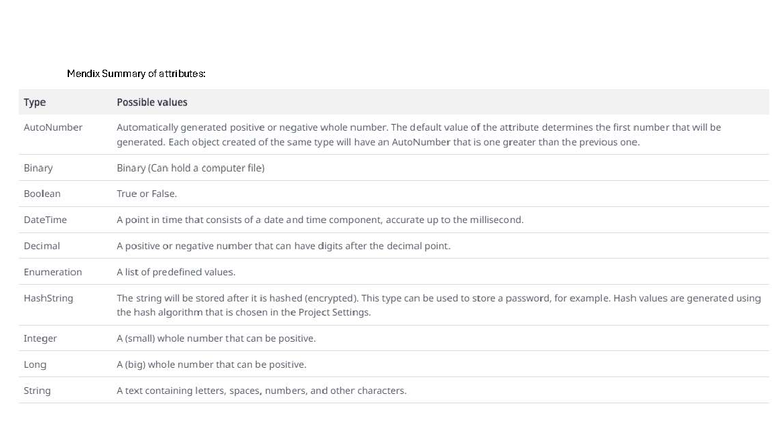Select the Integer type cell
Screen dimensions: 784x441
click(40, 338)
